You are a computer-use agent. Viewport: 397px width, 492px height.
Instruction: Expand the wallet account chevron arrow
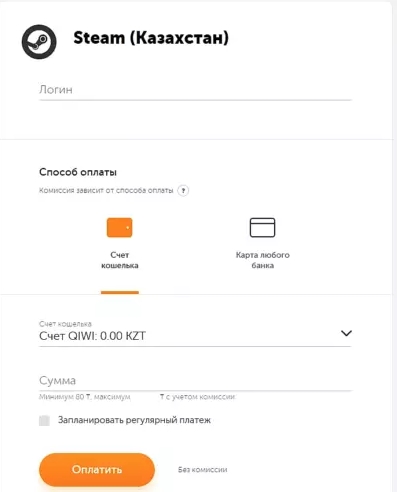click(x=346, y=333)
